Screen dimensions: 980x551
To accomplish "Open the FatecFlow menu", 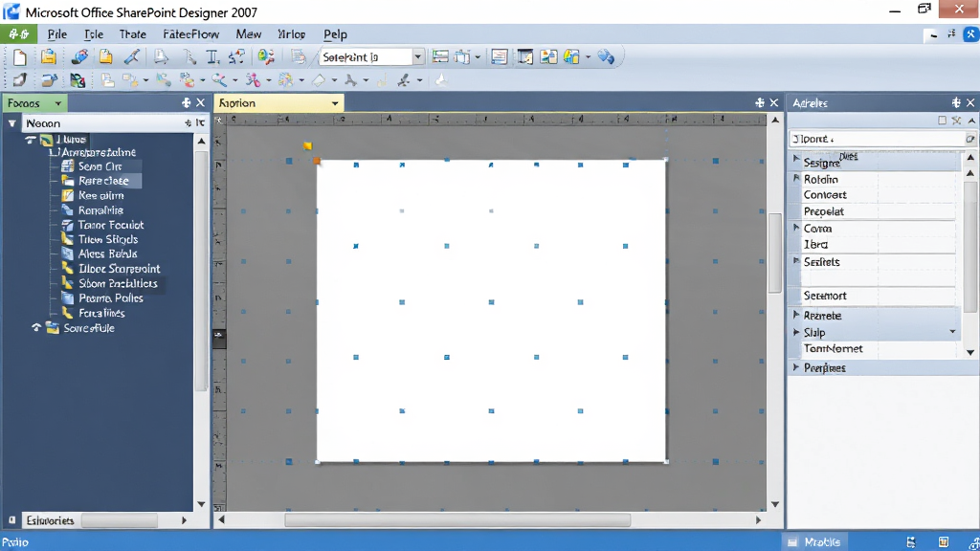I will click(190, 34).
